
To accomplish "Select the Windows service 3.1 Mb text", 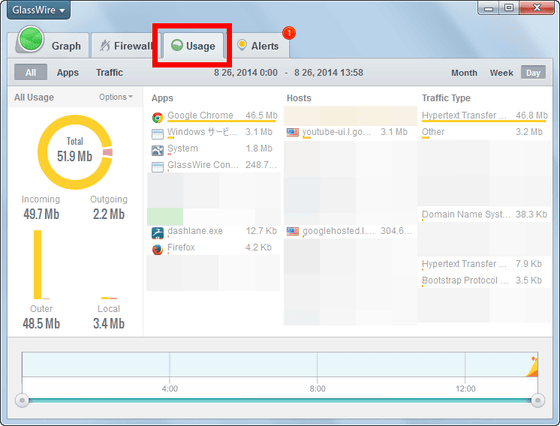I will (220, 132).
